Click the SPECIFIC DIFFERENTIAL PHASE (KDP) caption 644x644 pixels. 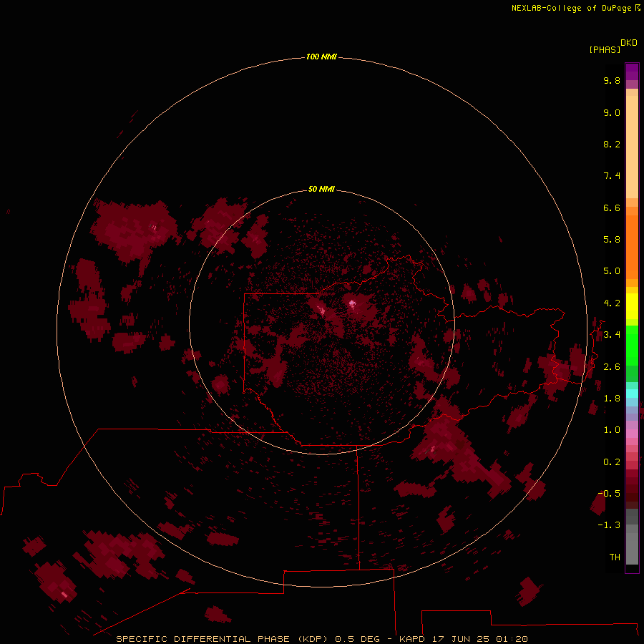[222, 639]
